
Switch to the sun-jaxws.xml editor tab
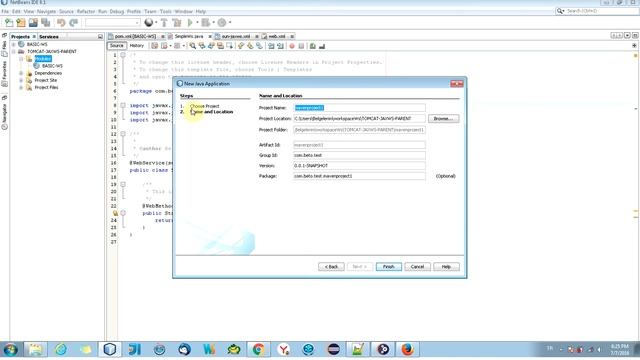tap(236, 36)
